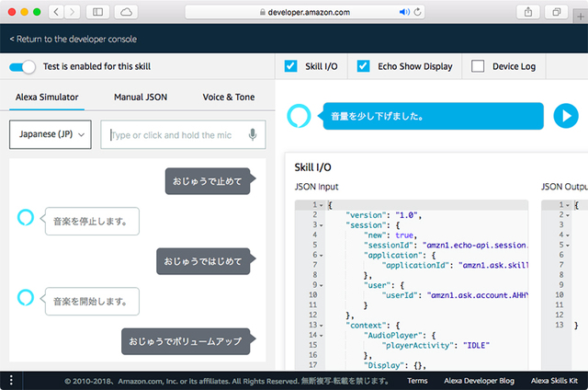This screenshot has height=390, width=588.
Task: Click the microphone icon in the input field
Action: tap(253, 134)
